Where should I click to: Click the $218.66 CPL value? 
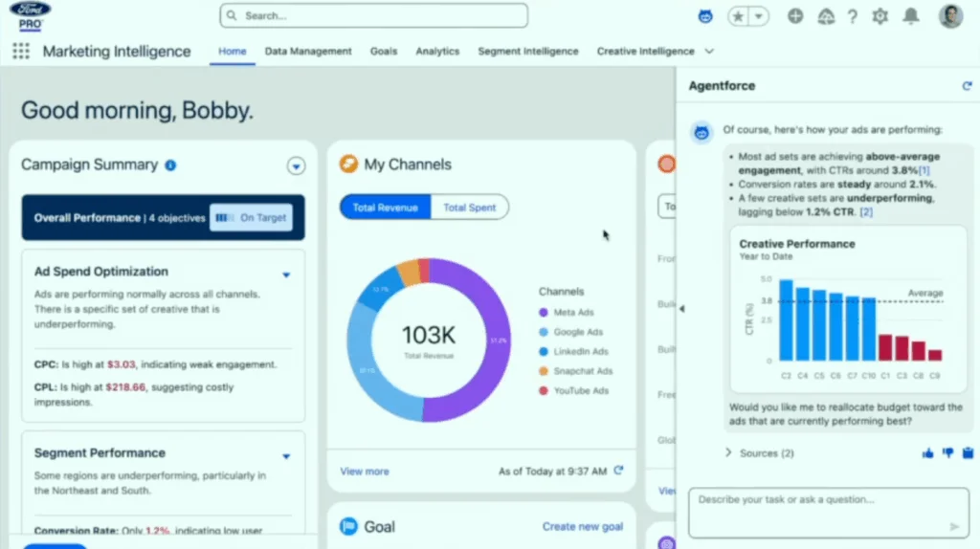pyautogui.click(x=125, y=387)
